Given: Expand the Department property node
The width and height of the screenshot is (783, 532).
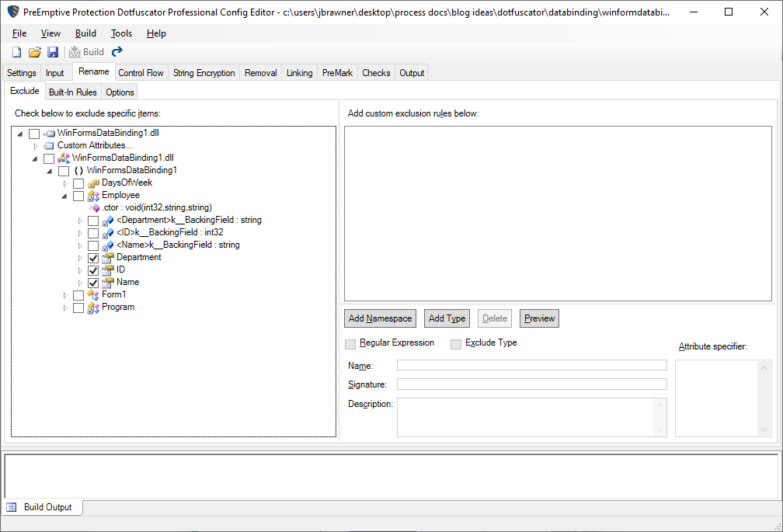Looking at the screenshot, I should [x=80, y=258].
